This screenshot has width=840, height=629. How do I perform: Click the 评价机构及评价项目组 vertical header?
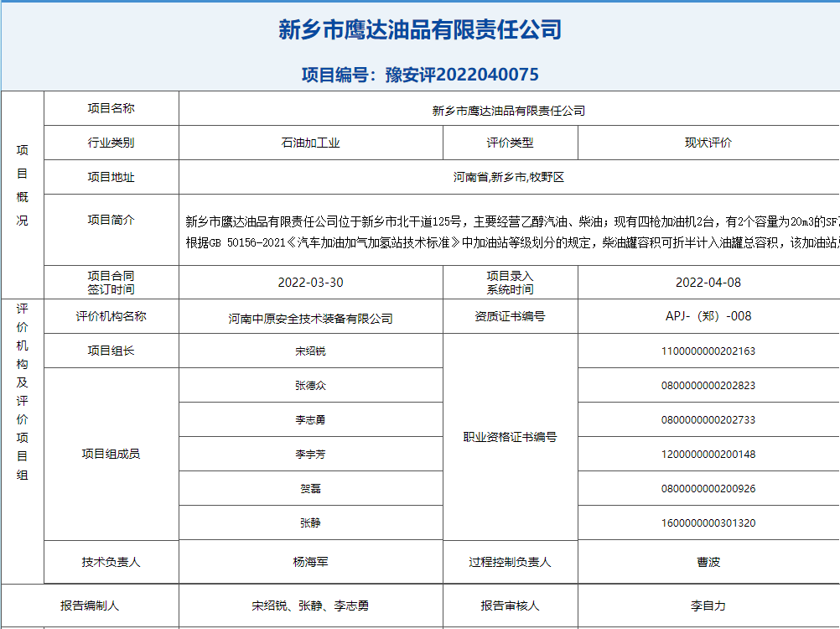tap(22, 392)
